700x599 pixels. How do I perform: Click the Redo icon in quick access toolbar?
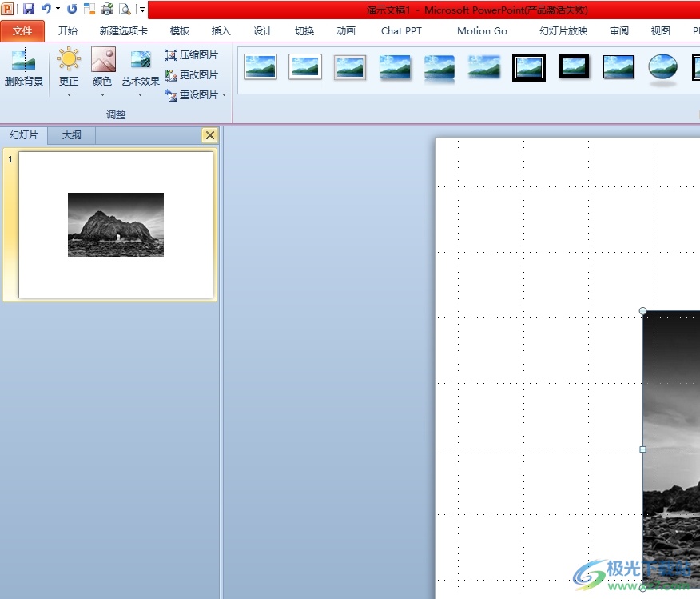coord(72,9)
